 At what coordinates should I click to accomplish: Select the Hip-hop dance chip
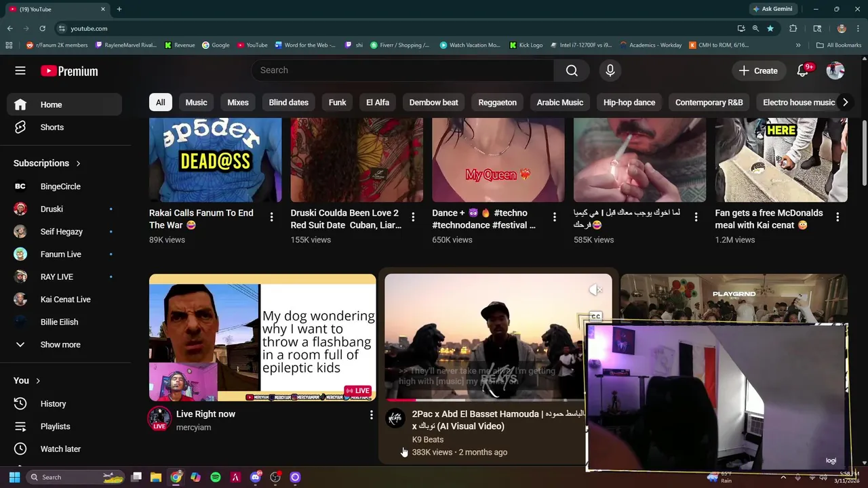click(x=629, y=102)
